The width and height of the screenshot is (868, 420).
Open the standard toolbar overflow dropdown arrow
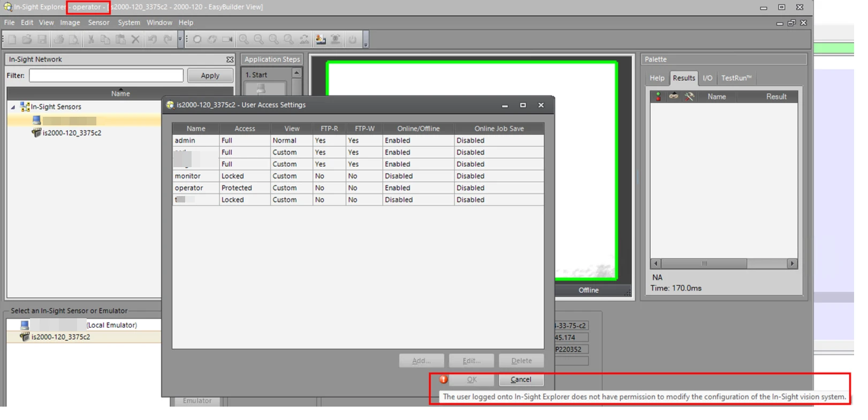click(180, 40)
